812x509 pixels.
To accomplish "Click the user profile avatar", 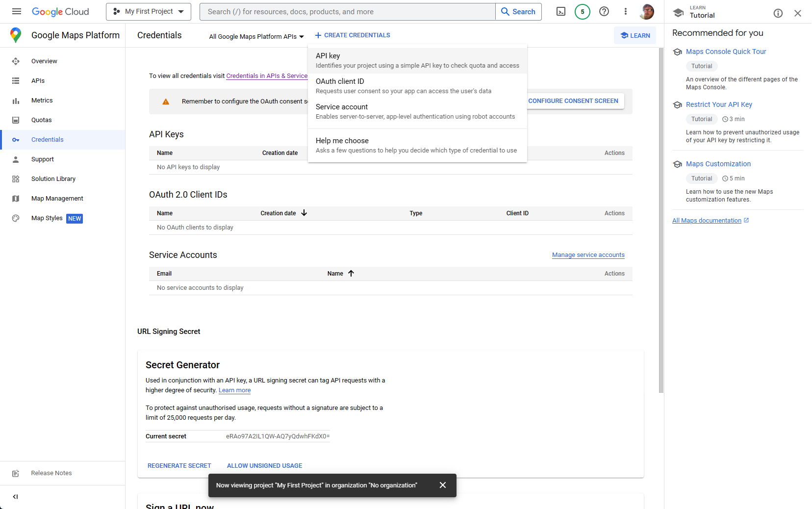I will tap(647, 11).
